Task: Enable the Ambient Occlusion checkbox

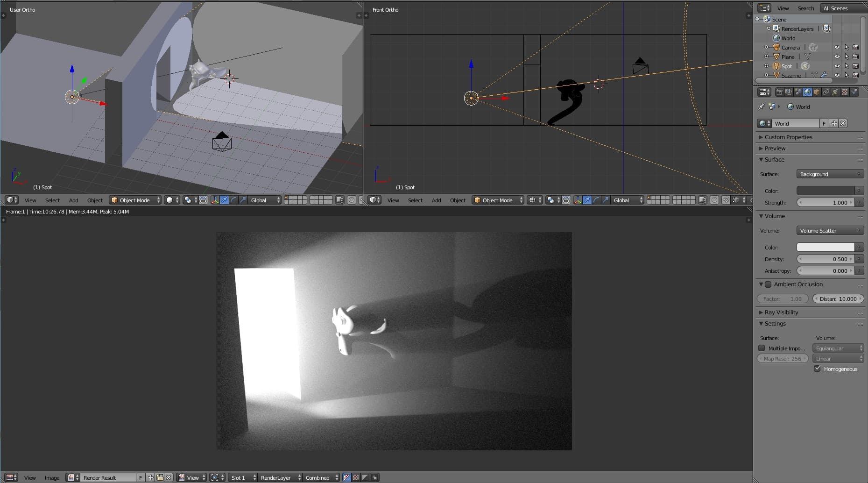Action: tap(768, 284)
